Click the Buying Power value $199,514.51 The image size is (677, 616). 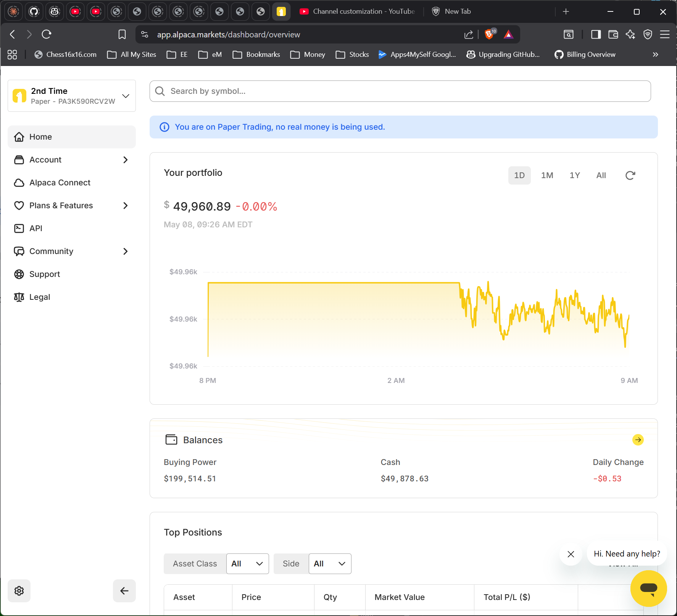point(190,479)
